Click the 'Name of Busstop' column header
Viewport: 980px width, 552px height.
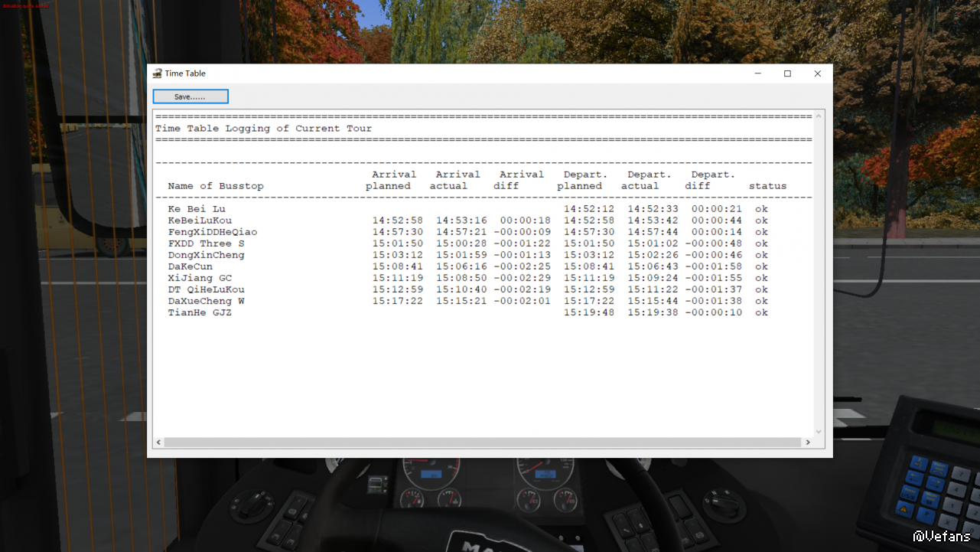[216, 186]
